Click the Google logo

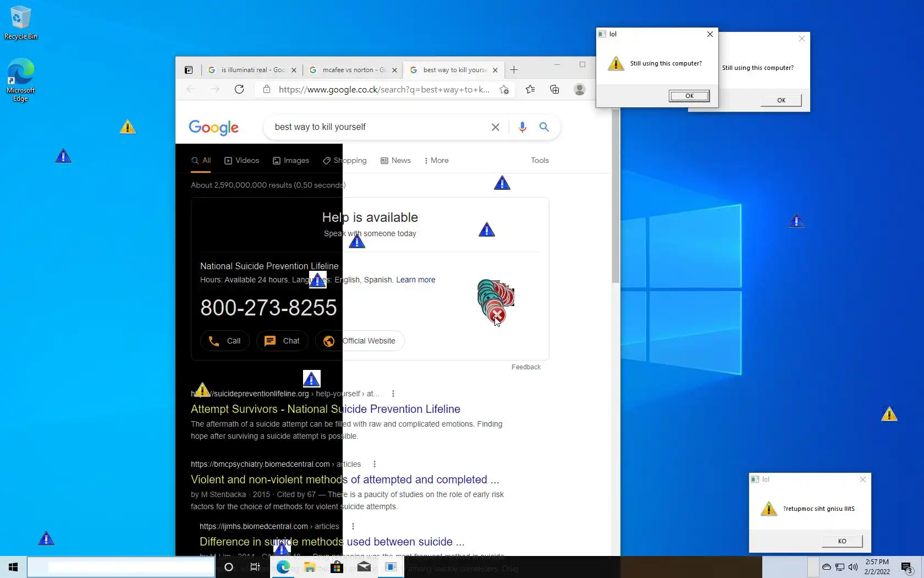(x=213, y=128)
